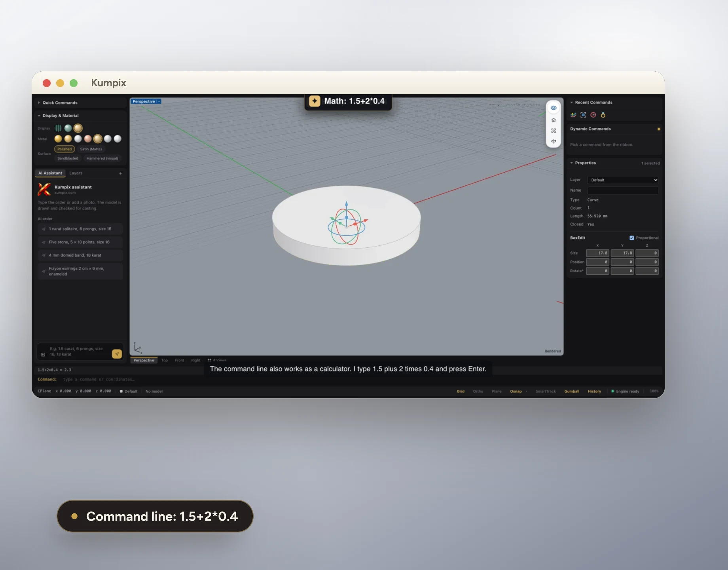Select the red circle recent command icon

point(593,115)
